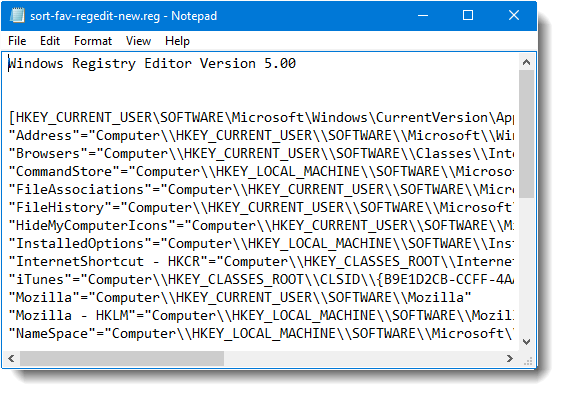563x395 pixels.
Task: Click the empty horizontal scrollbar track area
Action: [x=363, y=358]
